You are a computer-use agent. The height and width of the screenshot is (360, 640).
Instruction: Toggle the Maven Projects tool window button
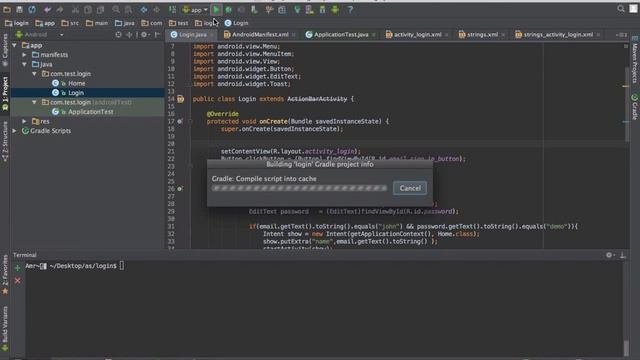pyautogui.click(x=635, y=60)
